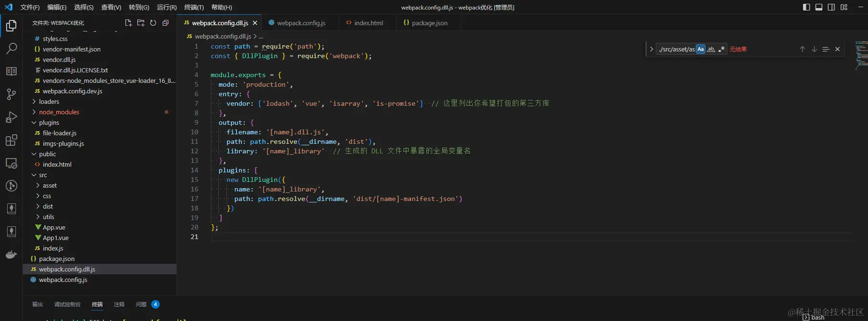Open the 编辑(E) menu
Viewport: 868px width, 321px height.
click(x=57, y=7)
